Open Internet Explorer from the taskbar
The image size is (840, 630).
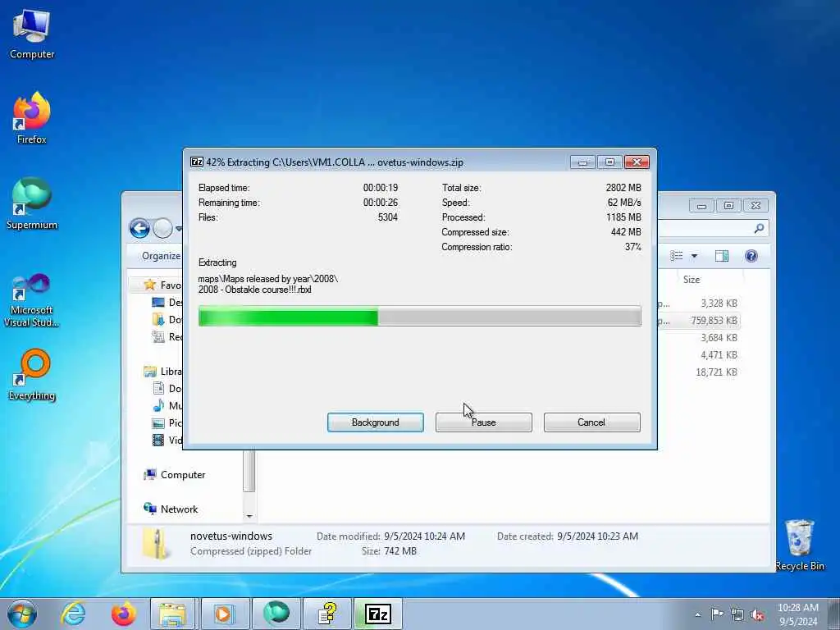coord(73,614)
